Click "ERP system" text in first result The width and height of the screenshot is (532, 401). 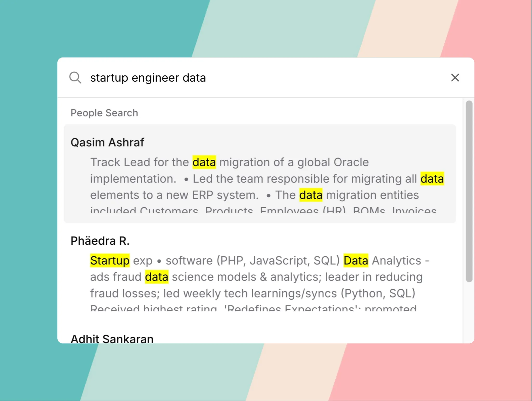[225, 195]
